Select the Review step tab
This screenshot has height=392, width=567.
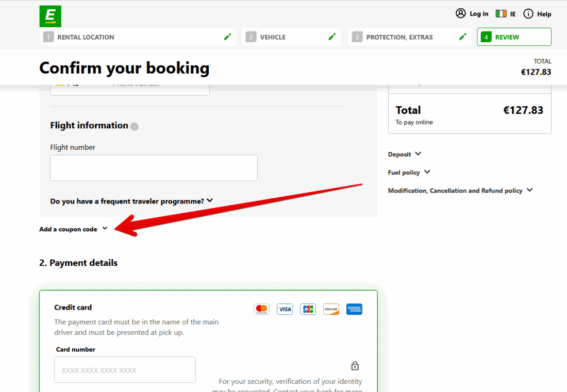[x=513, y=37]
